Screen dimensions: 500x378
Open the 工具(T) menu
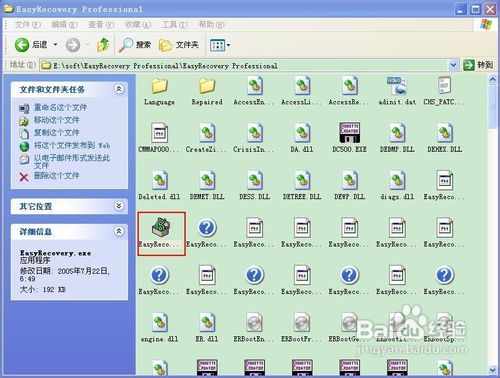(175, 25)
